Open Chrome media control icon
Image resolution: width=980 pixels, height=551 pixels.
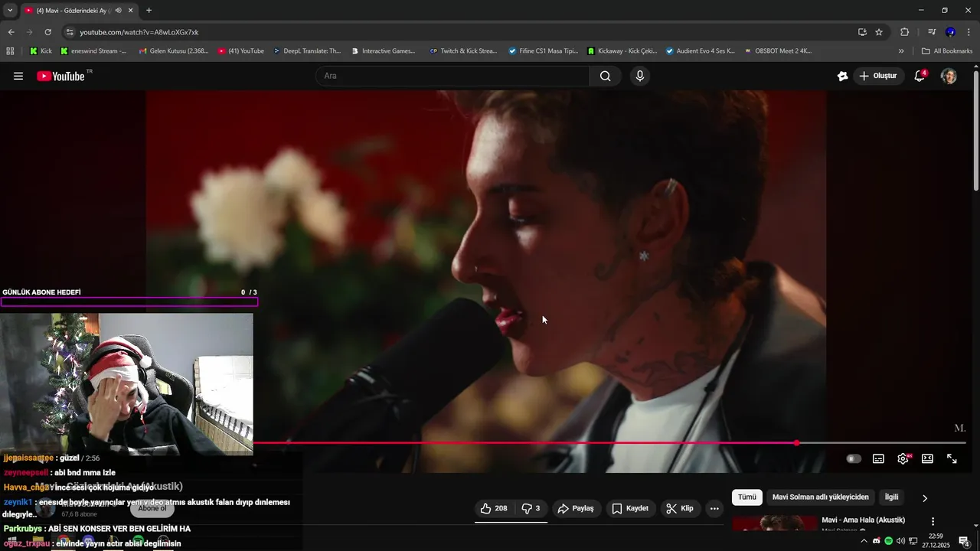point(932,32)
